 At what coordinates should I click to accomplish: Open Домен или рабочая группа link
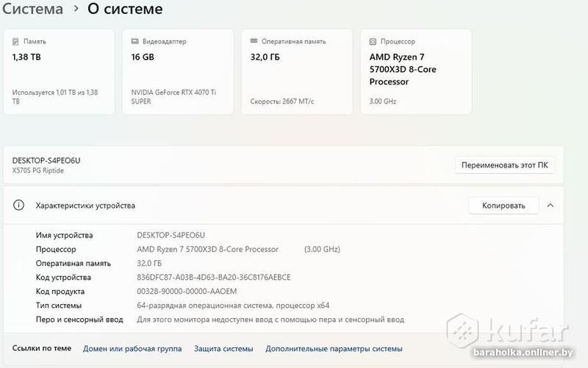click(x=132, y=349)
